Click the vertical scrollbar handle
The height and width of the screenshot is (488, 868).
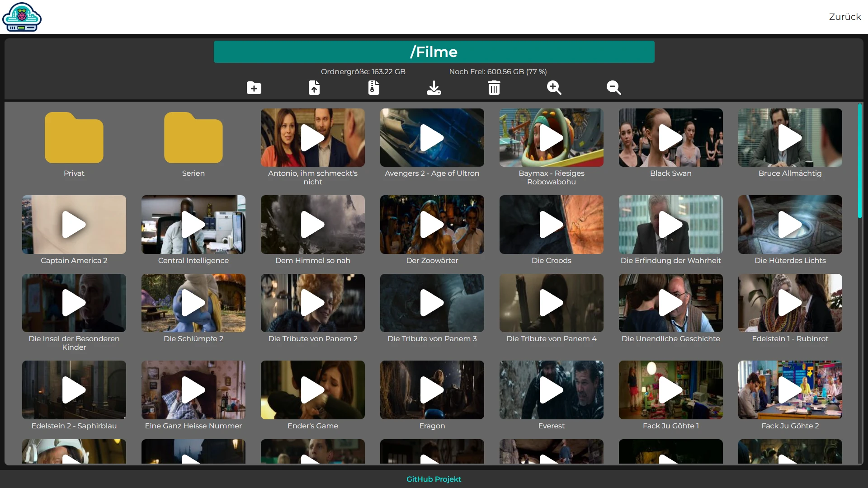(860, 161)
